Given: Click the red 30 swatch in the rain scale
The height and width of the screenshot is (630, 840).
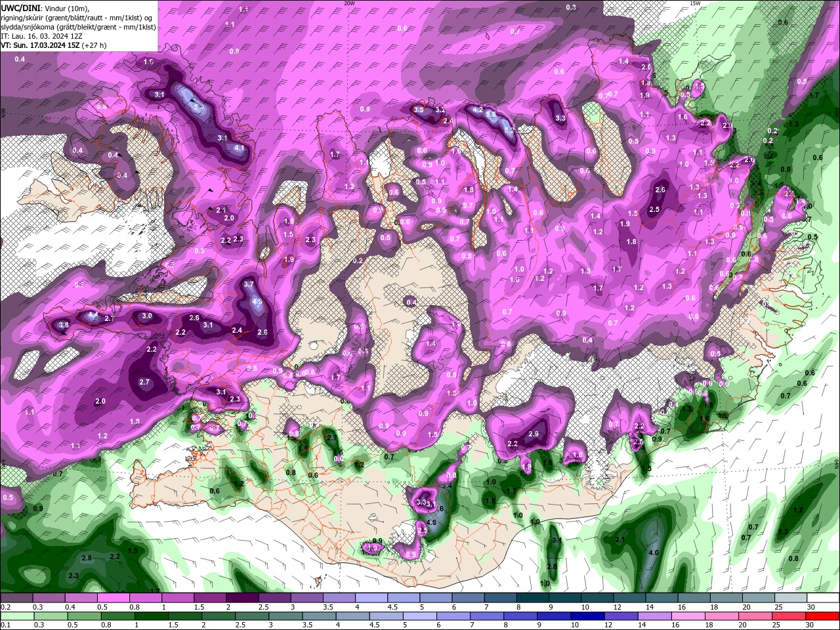Looking at the screenshot, I should click(822, 616).
